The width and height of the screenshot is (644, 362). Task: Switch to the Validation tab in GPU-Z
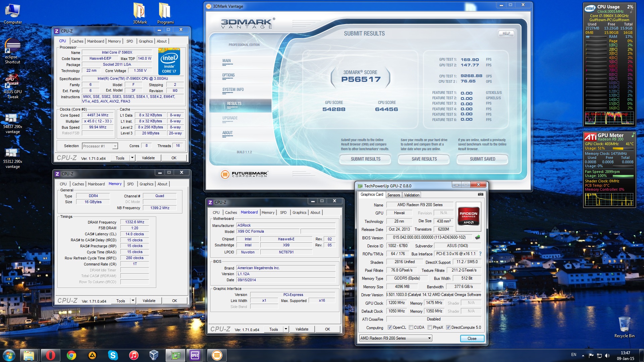coord(412,195)
